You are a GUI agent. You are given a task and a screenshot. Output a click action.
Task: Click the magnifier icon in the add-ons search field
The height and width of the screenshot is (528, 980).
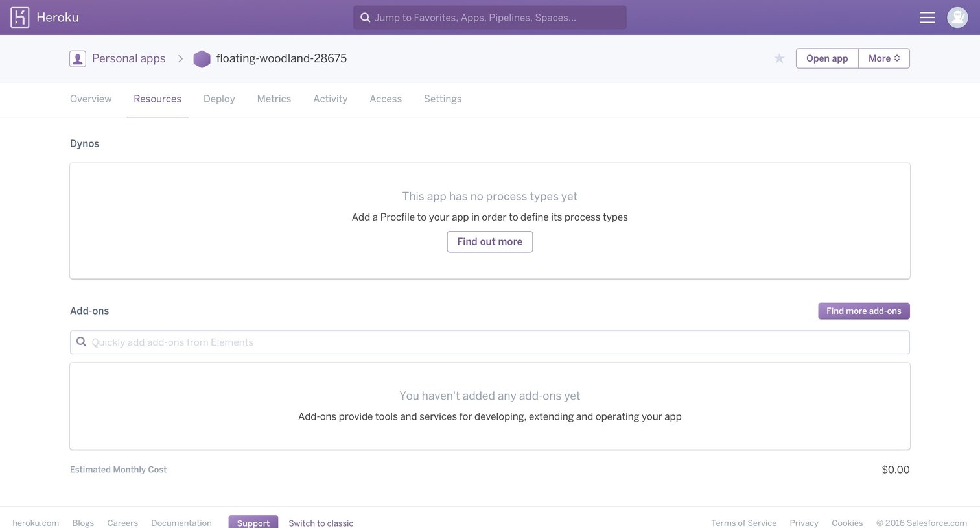[x=81, y=342]
